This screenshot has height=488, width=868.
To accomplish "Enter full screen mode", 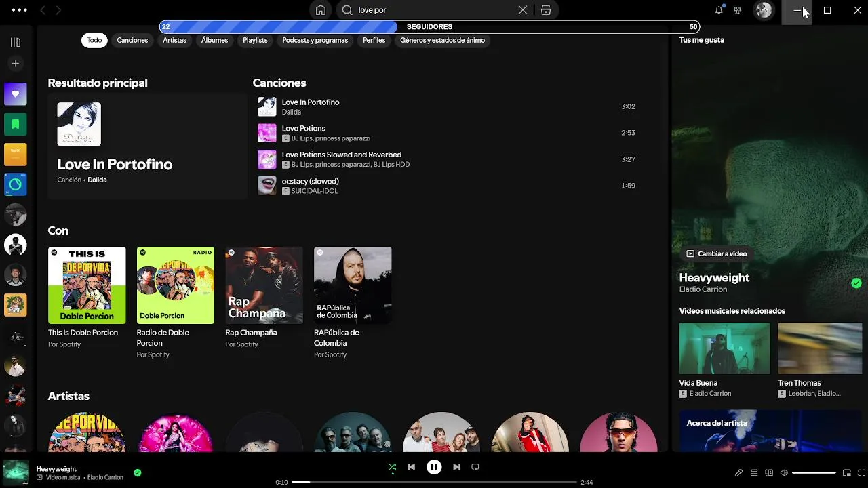I will pyautogui.click(x=862, y=473).
